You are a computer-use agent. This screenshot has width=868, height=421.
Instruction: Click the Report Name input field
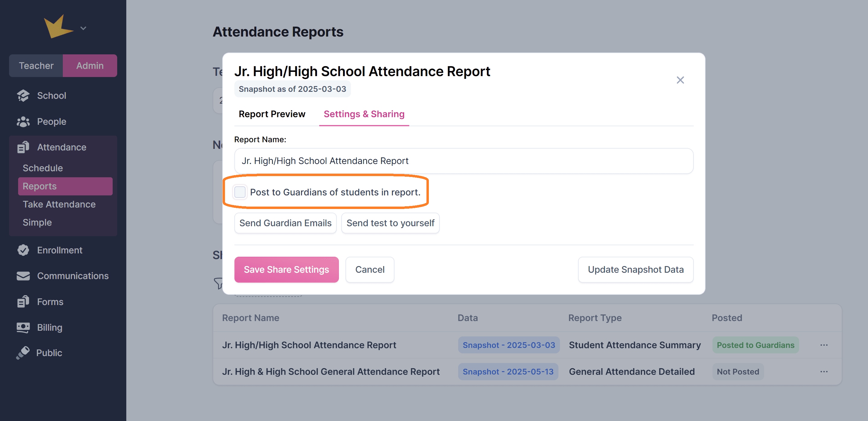(464, 161)
